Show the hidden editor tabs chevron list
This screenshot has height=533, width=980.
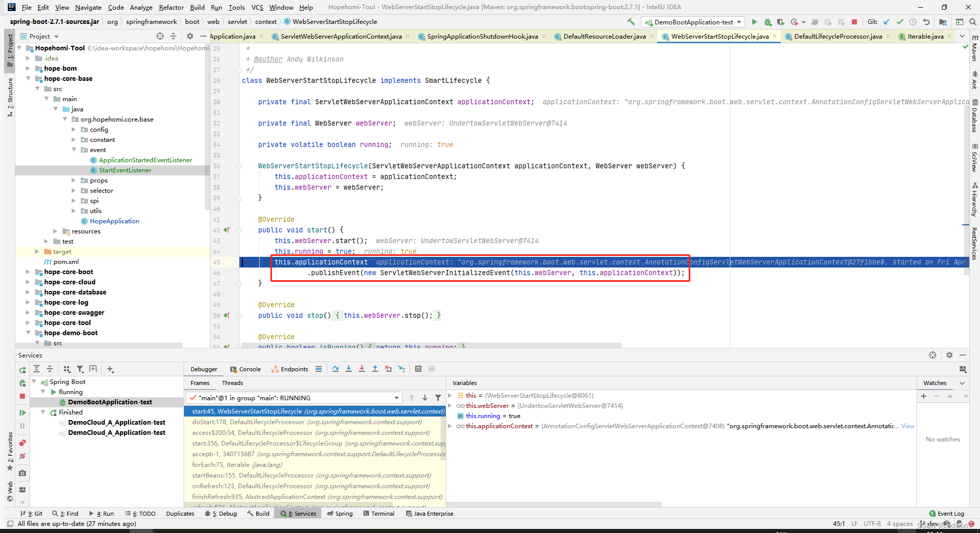962,36
